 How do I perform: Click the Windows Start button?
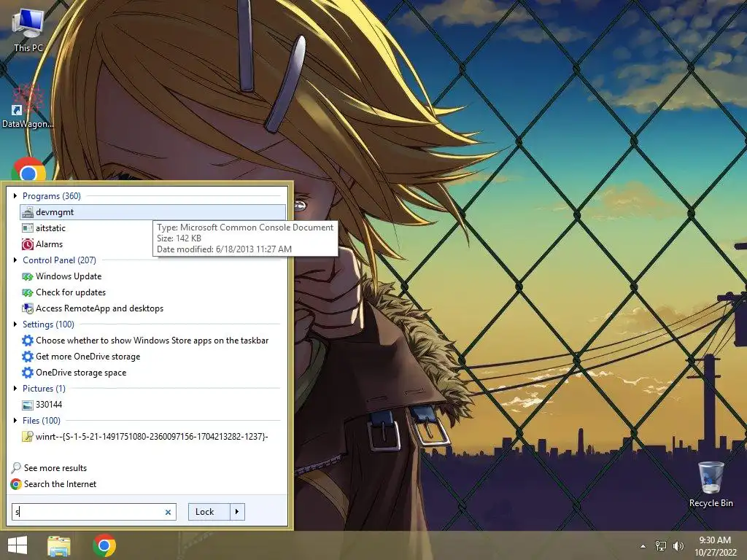[x=18, y=545]
